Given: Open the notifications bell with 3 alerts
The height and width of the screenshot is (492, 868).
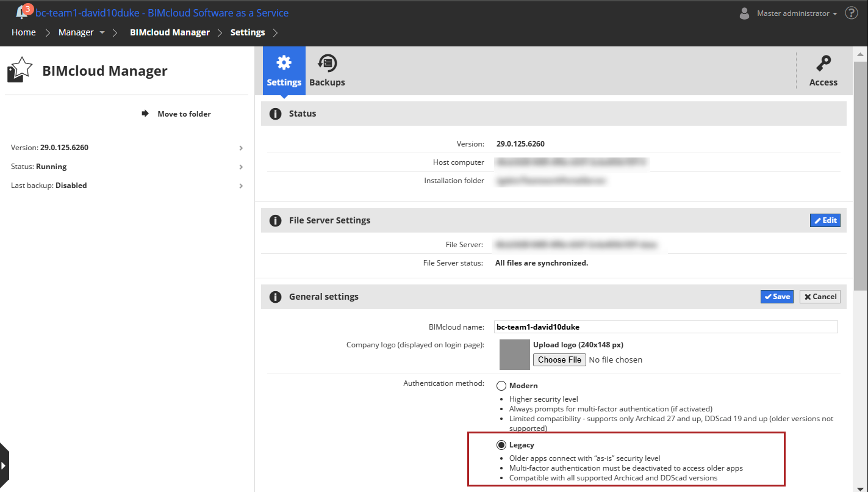Looking at the screenshot, I should [24, 12].
